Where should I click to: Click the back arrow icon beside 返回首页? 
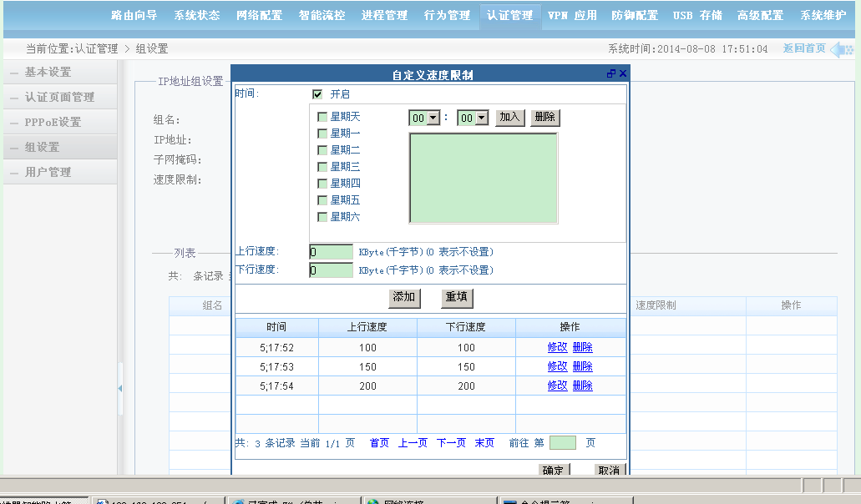841,49
